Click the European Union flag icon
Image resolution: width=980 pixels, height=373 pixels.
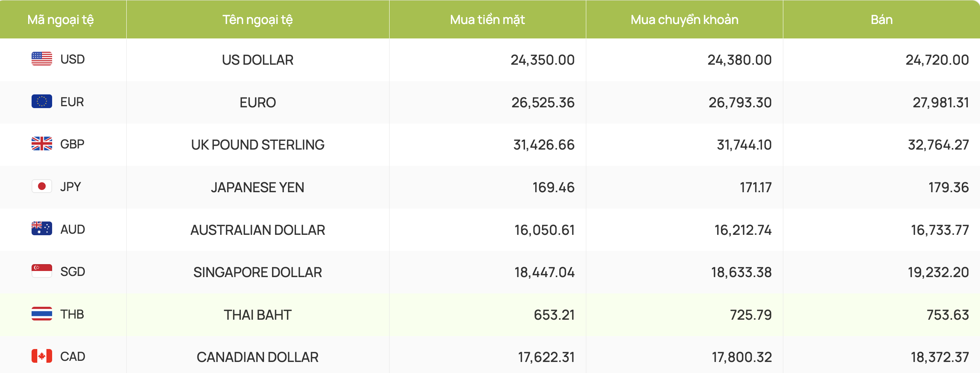pyautogui.click(x=42, y=102)
